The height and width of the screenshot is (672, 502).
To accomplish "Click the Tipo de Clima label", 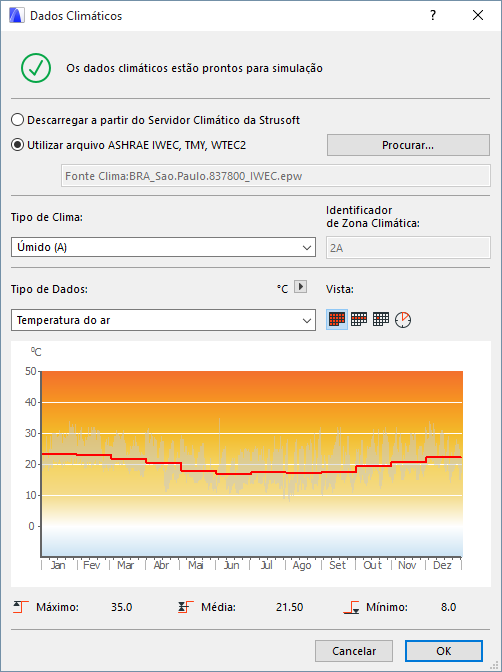I will (x=47, y=217).
